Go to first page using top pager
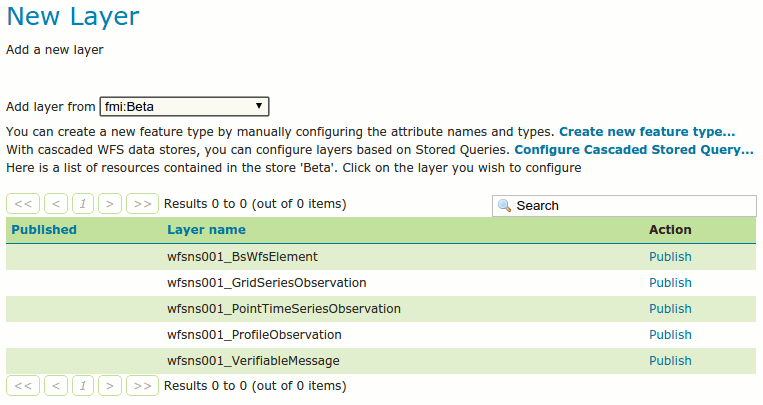This screenshot has height=405, width=763. (x=24, y=204)
